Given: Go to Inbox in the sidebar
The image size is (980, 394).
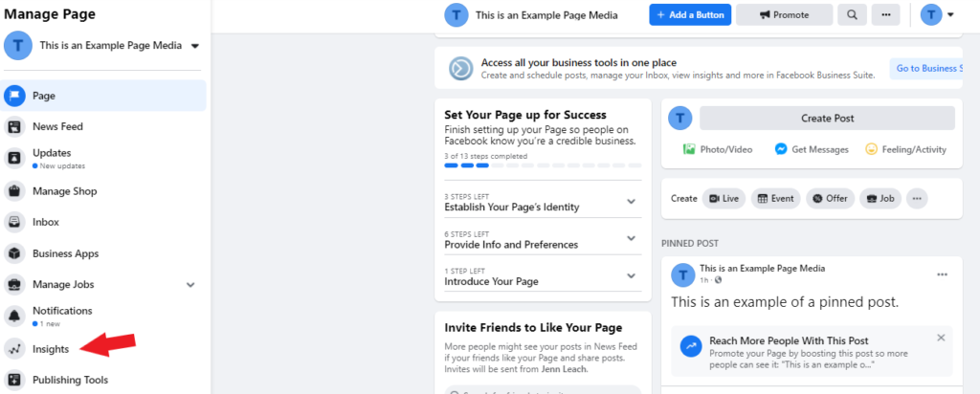Looking at the screenshot, I should point(103,222).
